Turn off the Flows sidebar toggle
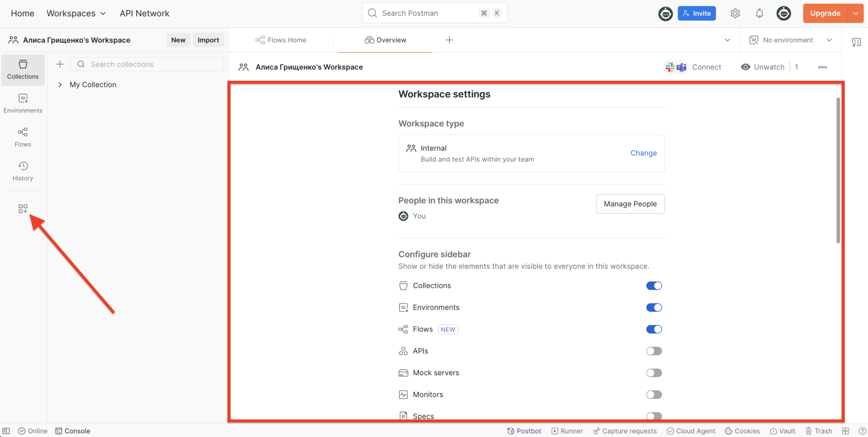868x437 pixels. [x=654, y=329]
